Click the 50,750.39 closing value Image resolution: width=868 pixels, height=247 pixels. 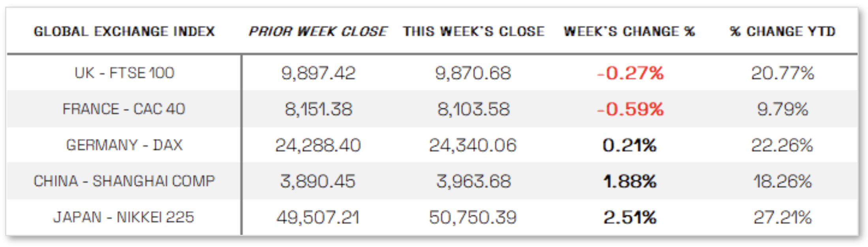point(473,217)
